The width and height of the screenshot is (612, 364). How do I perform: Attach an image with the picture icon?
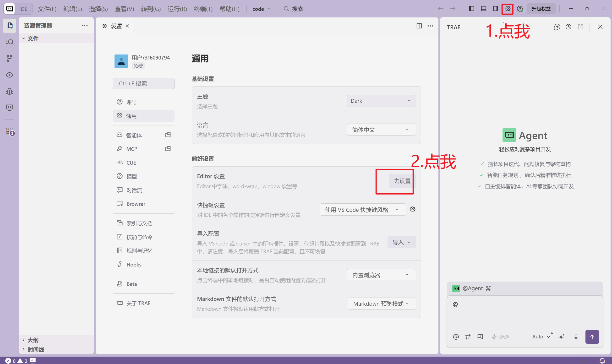480,337
